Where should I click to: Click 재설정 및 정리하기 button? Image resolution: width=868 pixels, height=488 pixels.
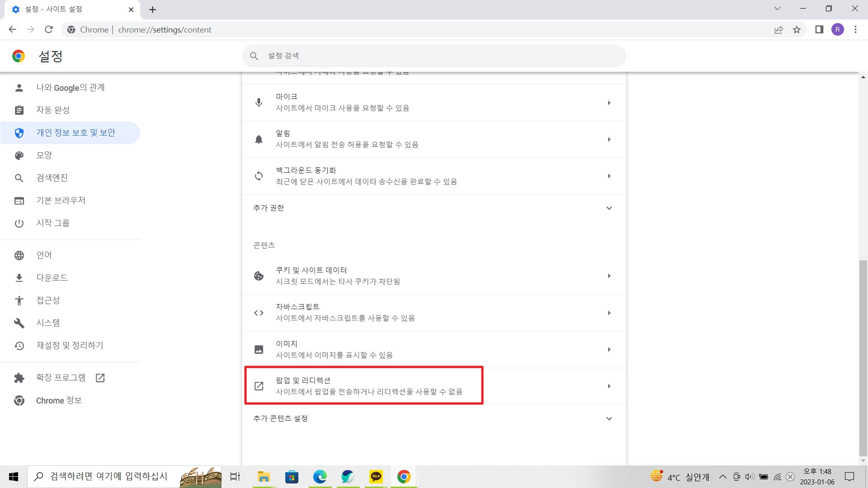(x=71, y=346)
